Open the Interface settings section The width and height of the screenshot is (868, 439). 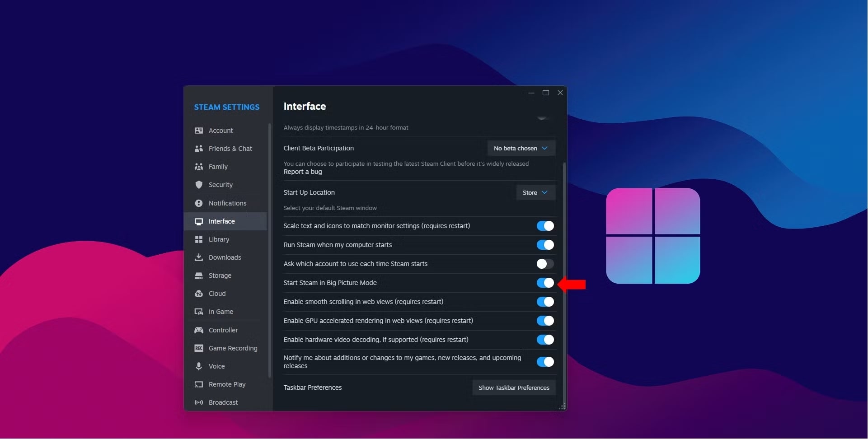[225, 221]
